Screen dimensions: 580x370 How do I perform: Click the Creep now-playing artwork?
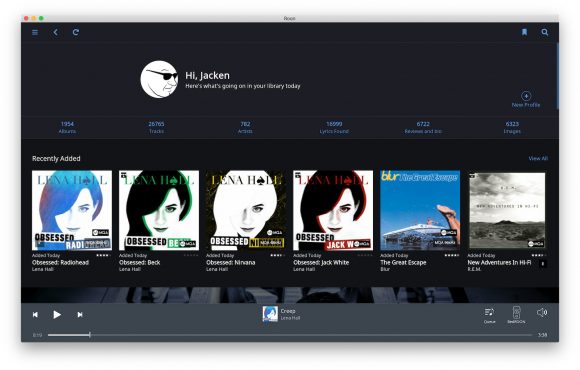pyautogui.click(x=270, y=314)
